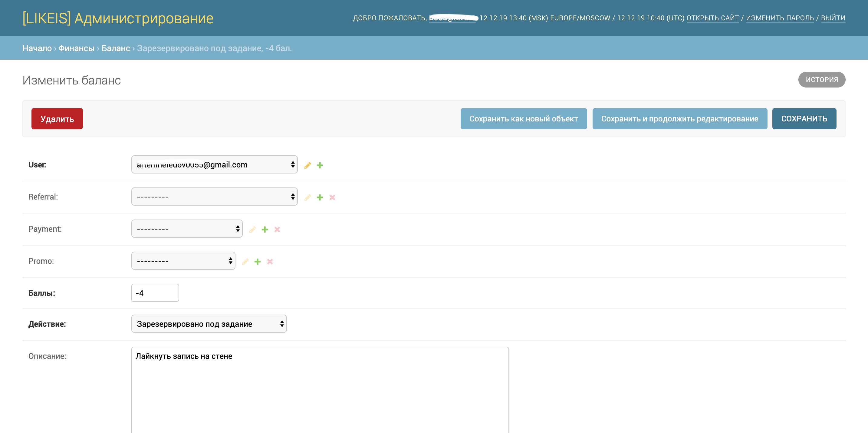This screenshot has width=868, height=433.
Task: Click the red Удалить button
Action: point(57,119)
